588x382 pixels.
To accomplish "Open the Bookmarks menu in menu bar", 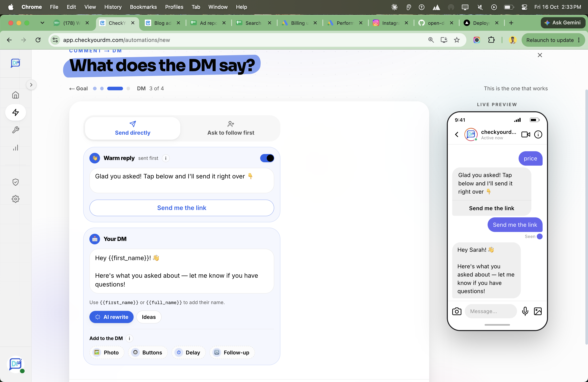I will coord(143,7).
